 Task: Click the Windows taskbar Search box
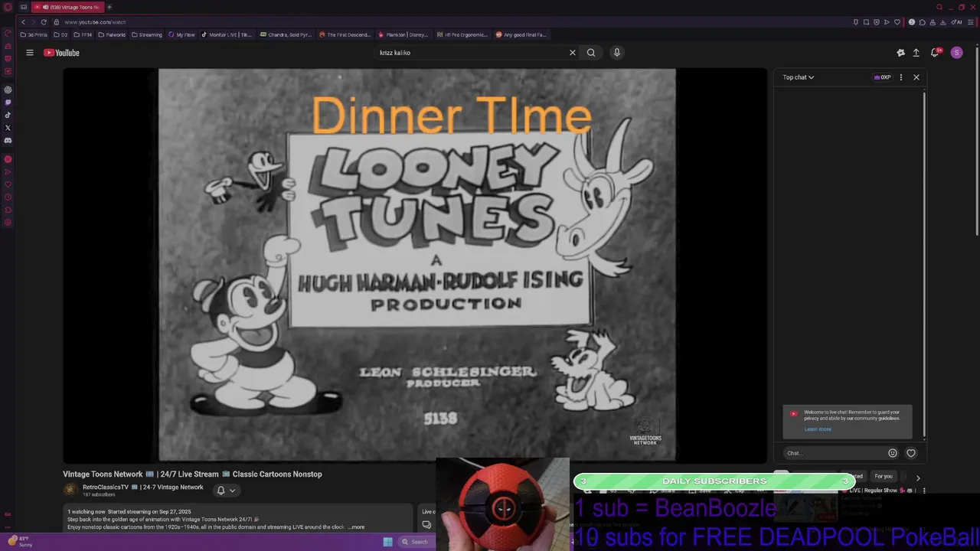[416, 542]
